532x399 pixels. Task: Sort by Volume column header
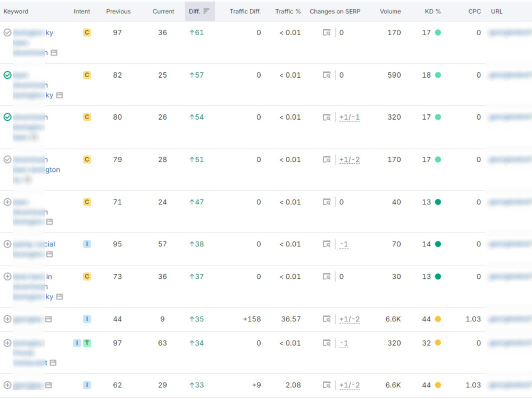(390, 11)
